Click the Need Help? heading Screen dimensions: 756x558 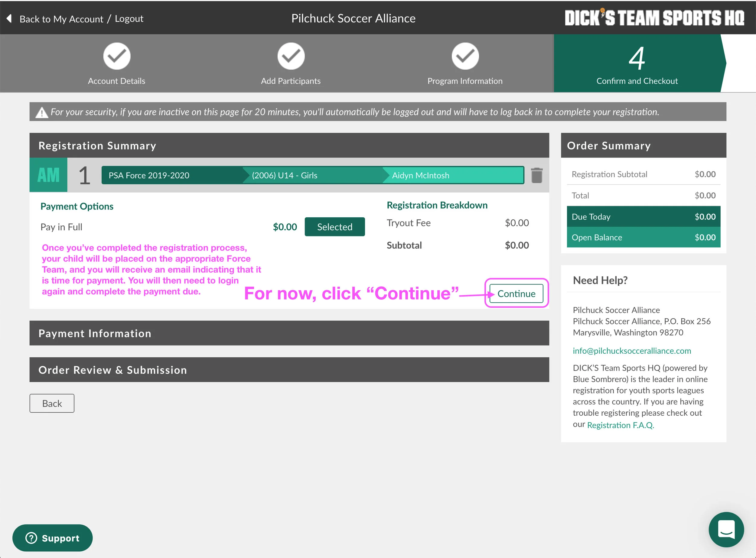point(600,280)
